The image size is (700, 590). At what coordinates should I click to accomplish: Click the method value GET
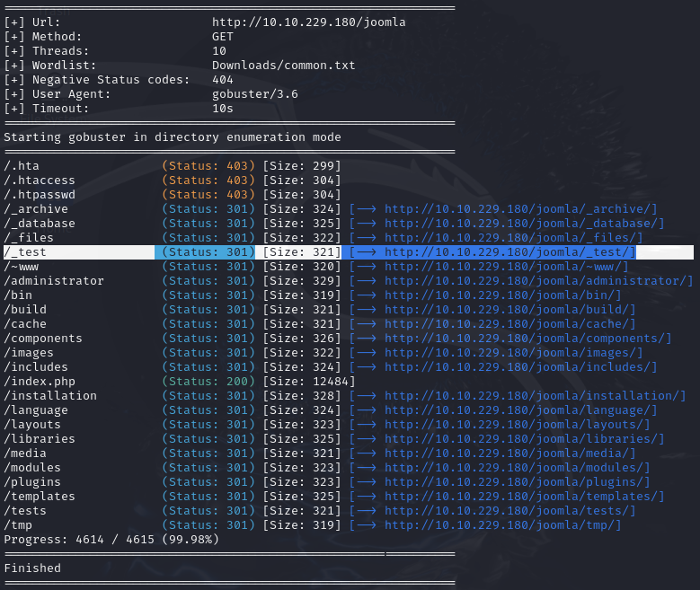(223, 37)
